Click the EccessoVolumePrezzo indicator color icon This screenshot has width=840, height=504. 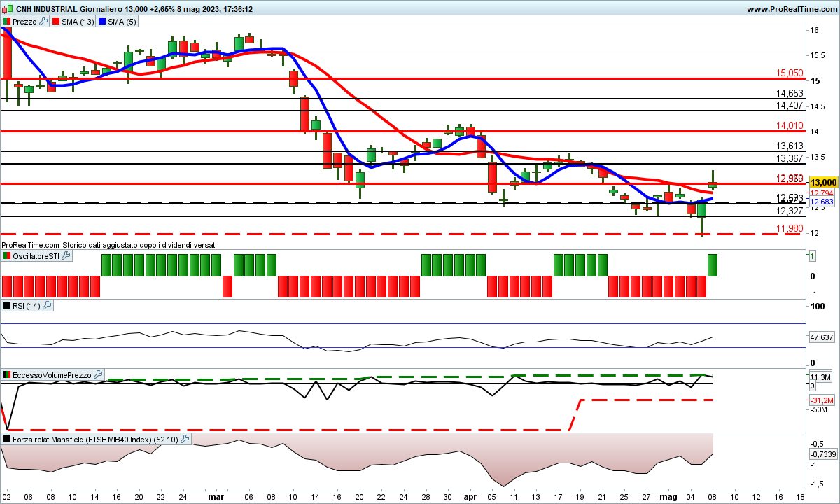7,375
